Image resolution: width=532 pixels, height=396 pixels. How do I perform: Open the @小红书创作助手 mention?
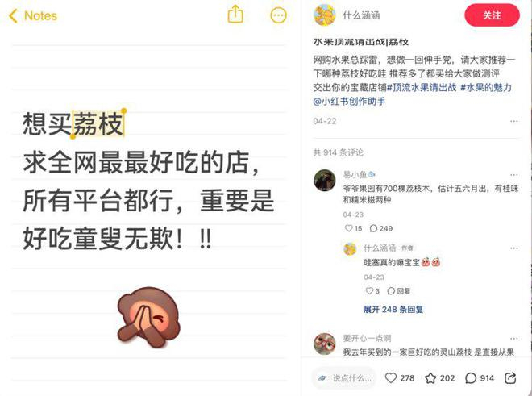click(x=349, y=101)
